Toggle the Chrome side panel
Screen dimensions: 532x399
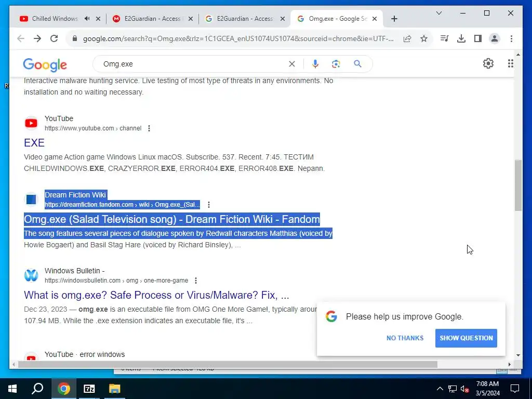coord(478,38)
